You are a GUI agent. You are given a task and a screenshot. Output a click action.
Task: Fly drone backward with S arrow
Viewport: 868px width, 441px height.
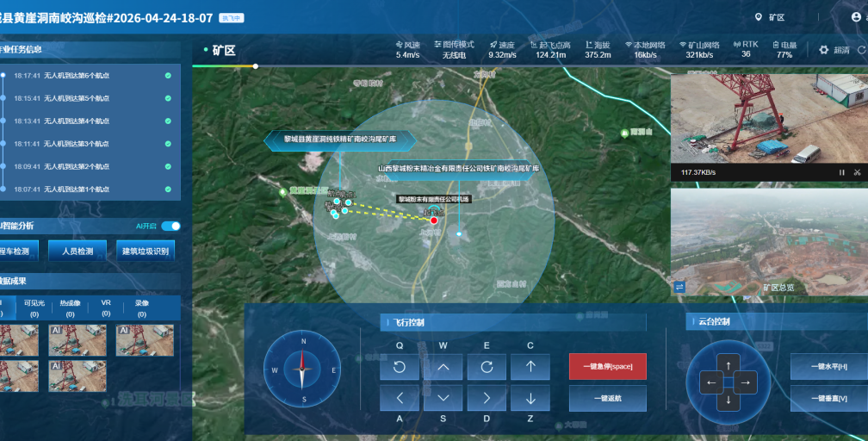(443, 398)
